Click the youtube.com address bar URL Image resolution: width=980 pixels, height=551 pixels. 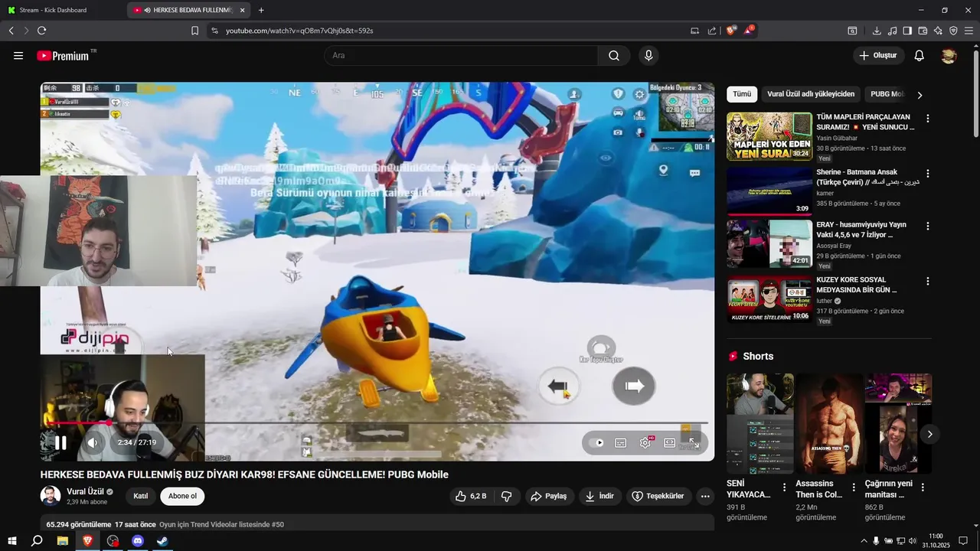pyautogui.click(x=299, y=31)
